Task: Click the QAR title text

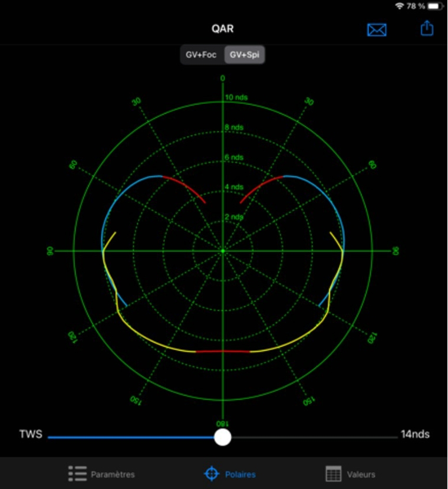Action: (x=223, y=29)
